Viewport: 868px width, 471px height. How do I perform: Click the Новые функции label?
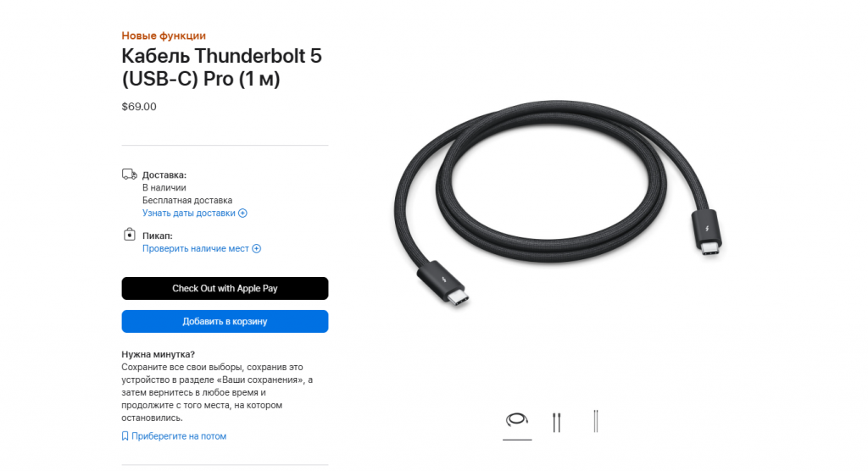[164, 36]
